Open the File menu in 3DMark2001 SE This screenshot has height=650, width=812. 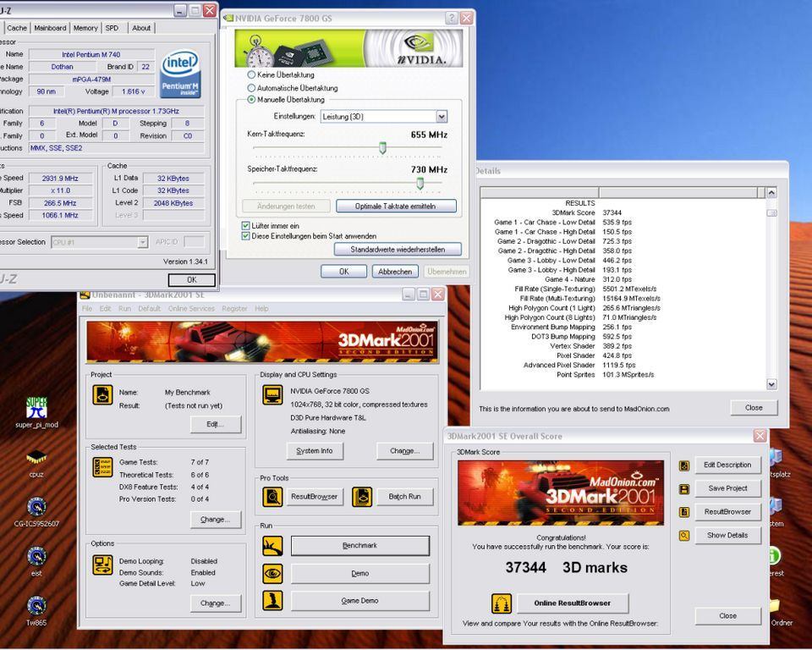point(87,308)
